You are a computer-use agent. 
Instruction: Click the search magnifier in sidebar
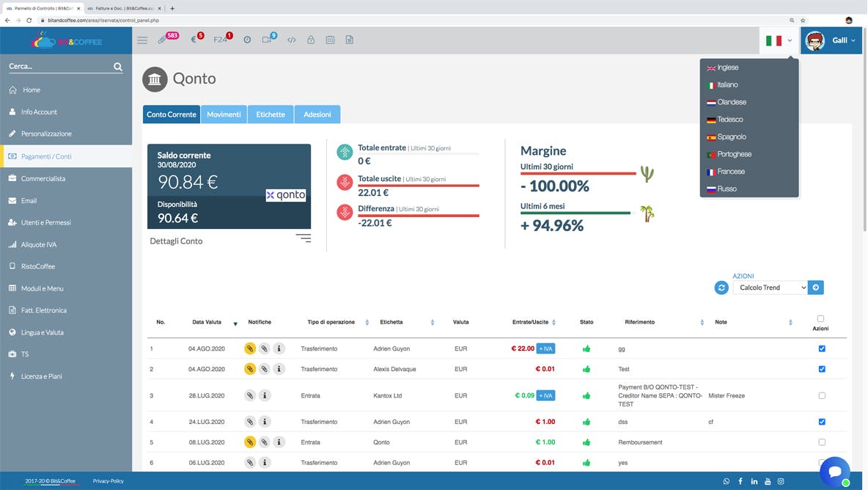coord(118,67)
